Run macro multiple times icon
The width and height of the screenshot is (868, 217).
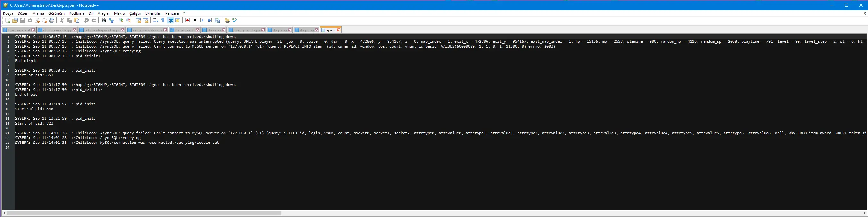tap(209, 21)
